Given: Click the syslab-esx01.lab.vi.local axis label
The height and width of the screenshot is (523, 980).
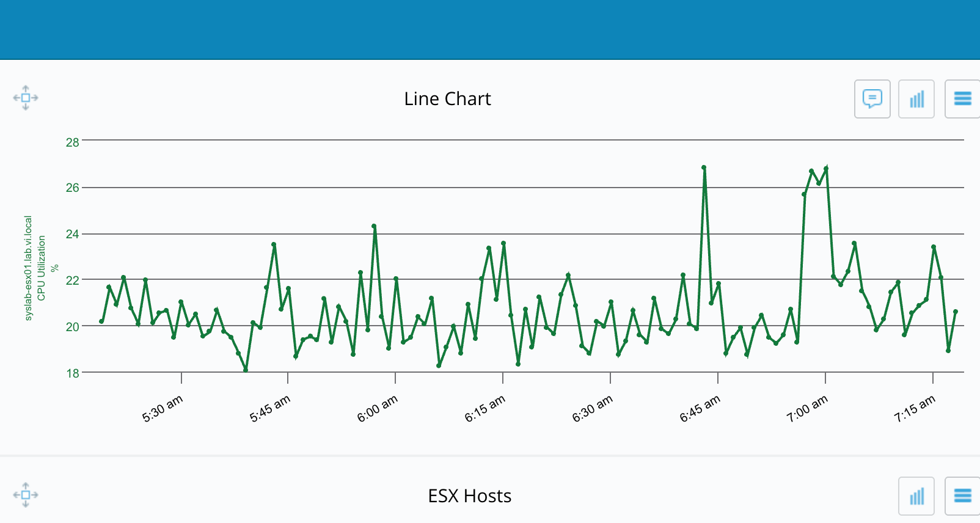Looking at the screenshot, I should [28, 268].
